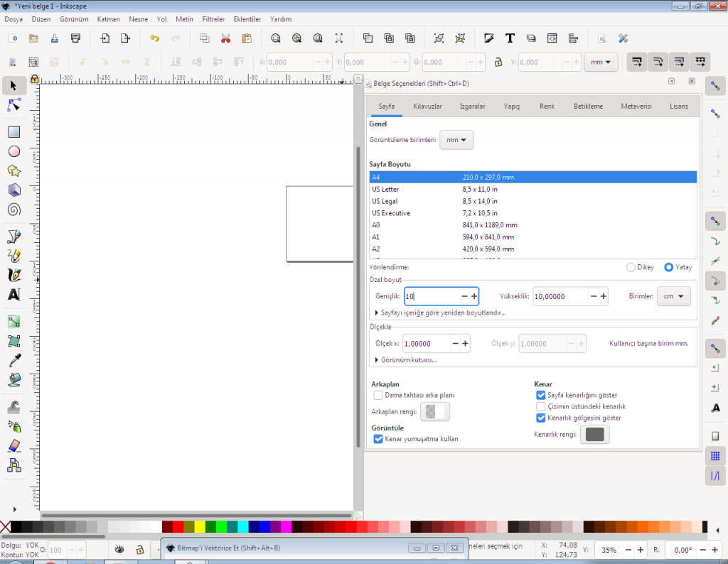Expand the hidden toolbox tools arrow
The width and height of the screenshot is (728, 564).
[14, 509]
